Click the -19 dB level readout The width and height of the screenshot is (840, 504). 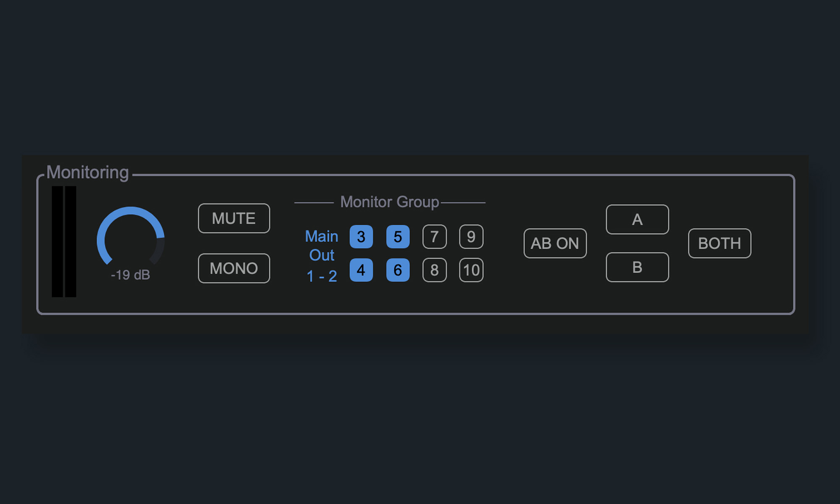tap(131, 275)
